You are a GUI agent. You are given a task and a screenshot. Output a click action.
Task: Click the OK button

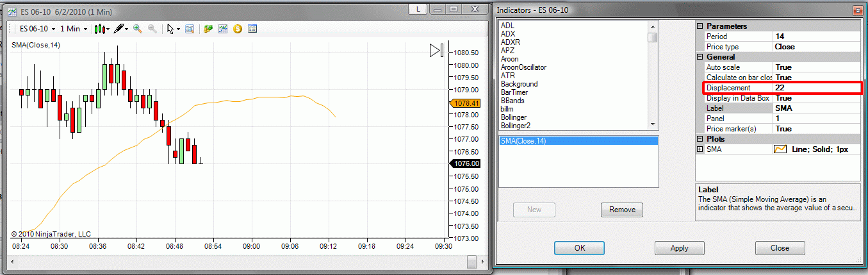pos(579,248)
